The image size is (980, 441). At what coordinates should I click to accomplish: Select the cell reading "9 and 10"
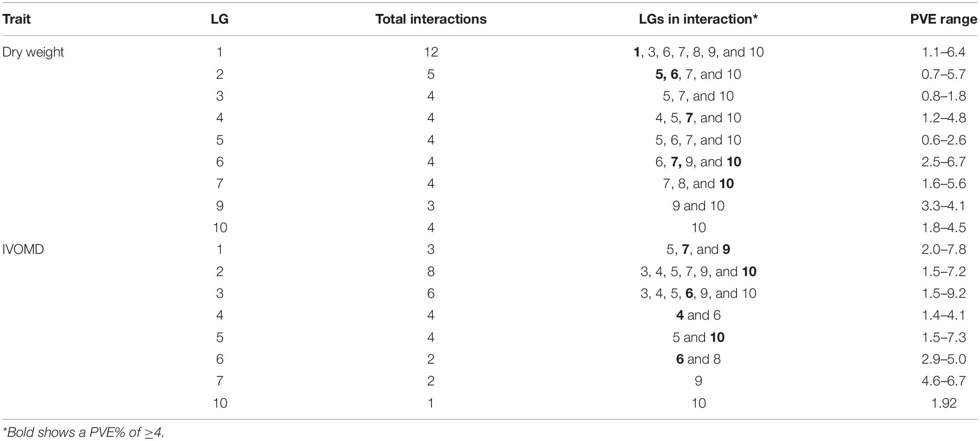tap(698, 205)
